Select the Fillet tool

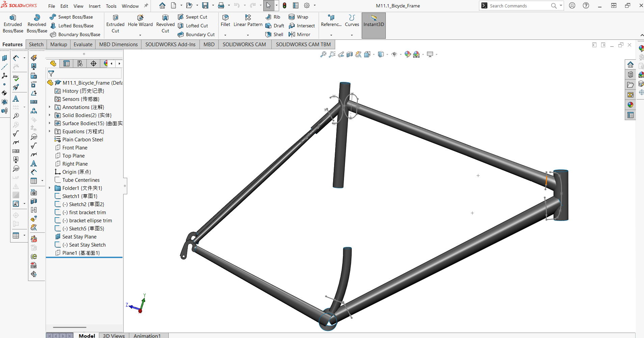(225, 21)
